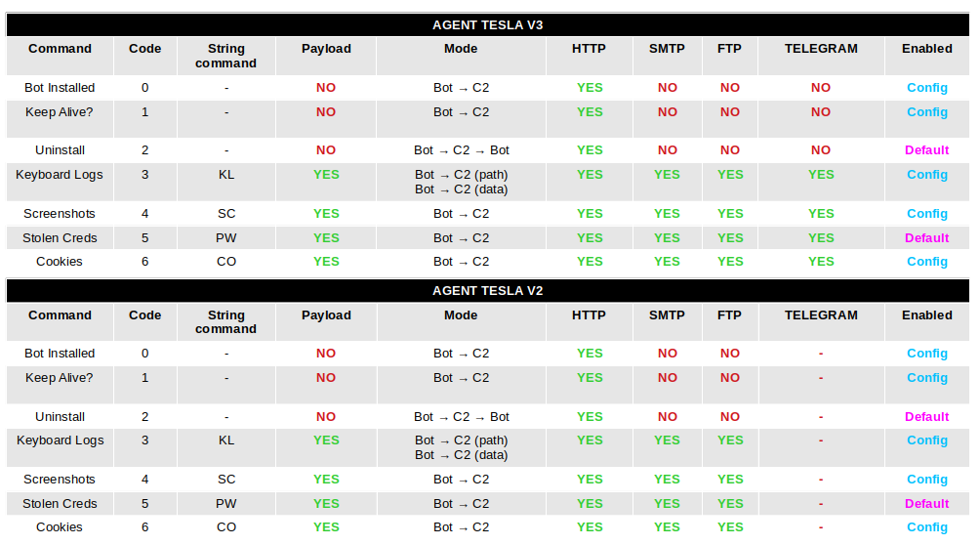Select Keyboard Logs cell in V3 table
Screen dimensions: 980x545
click(x=60, y=175)
